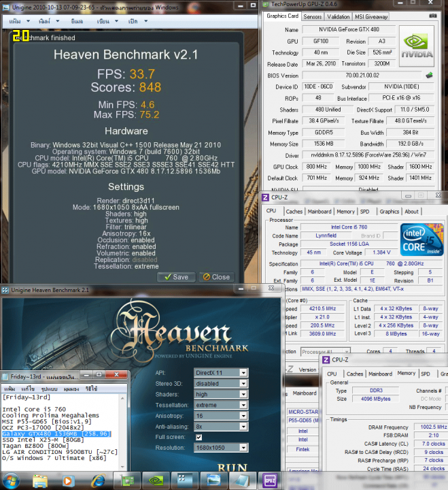Click the Notepad Friday~13rd title bar icon

[5, 377]
